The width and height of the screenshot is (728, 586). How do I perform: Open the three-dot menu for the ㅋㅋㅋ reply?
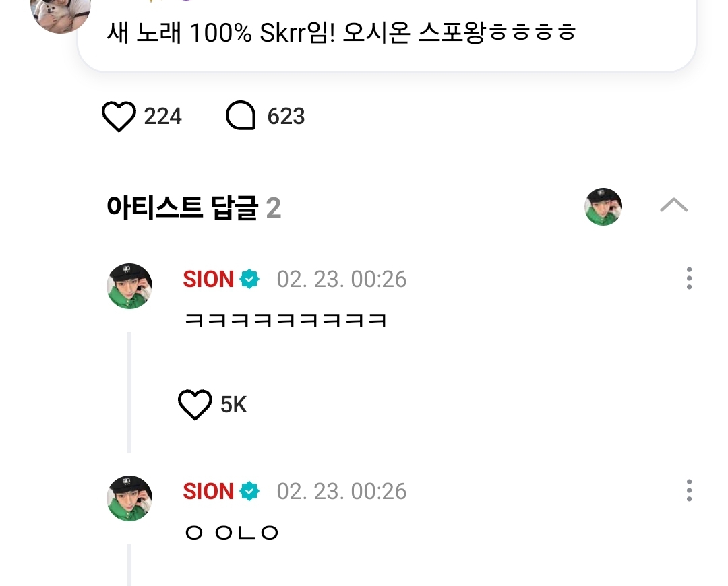[688, 278]
